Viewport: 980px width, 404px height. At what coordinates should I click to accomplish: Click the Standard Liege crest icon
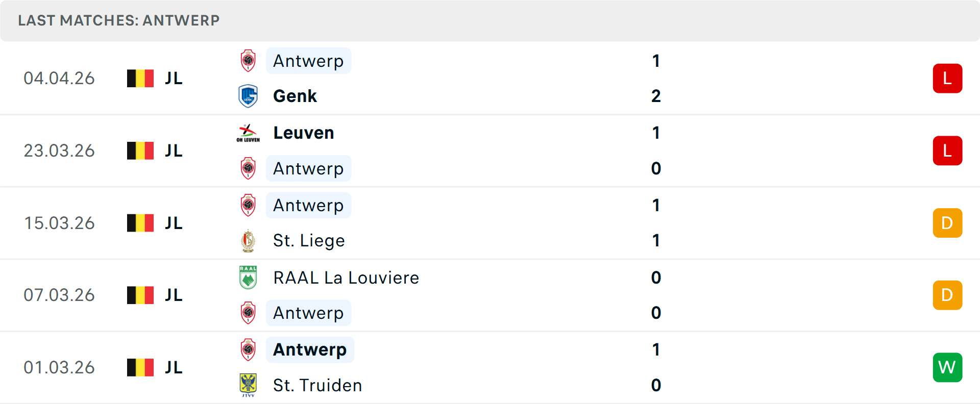tap(248, 241)
